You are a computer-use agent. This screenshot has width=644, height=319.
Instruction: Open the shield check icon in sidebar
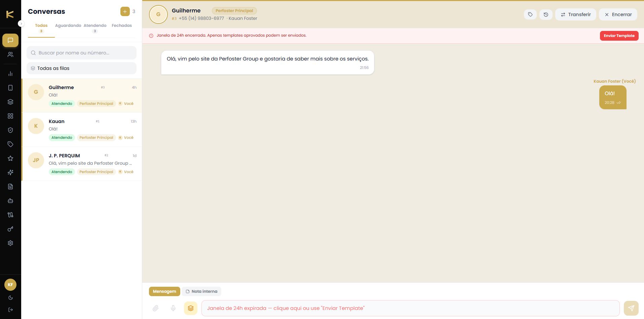10,130
